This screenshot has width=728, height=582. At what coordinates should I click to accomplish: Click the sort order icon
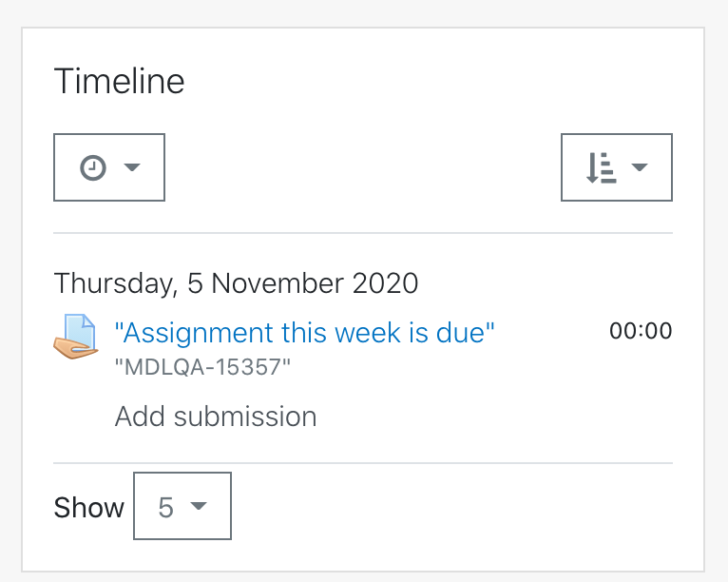602,167
